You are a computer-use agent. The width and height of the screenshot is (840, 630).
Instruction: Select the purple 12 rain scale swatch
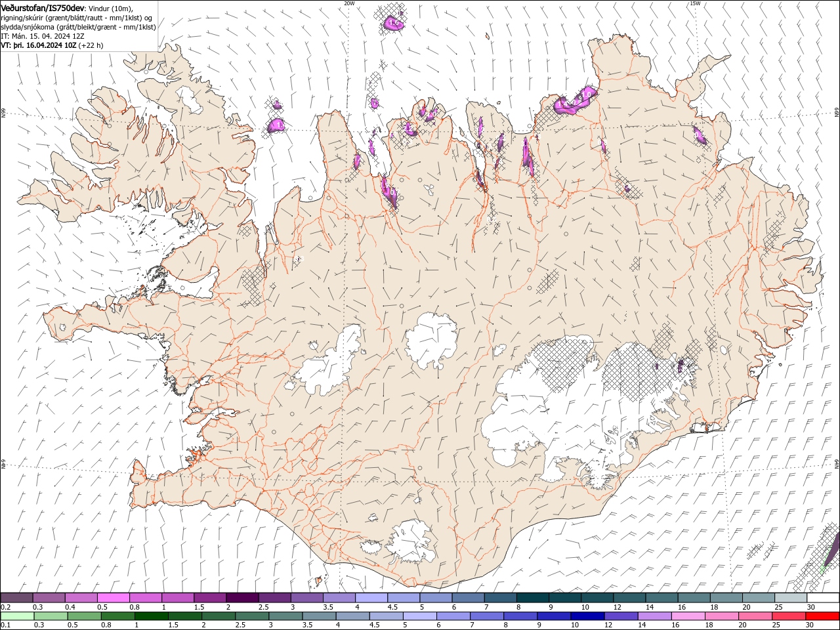621,616
